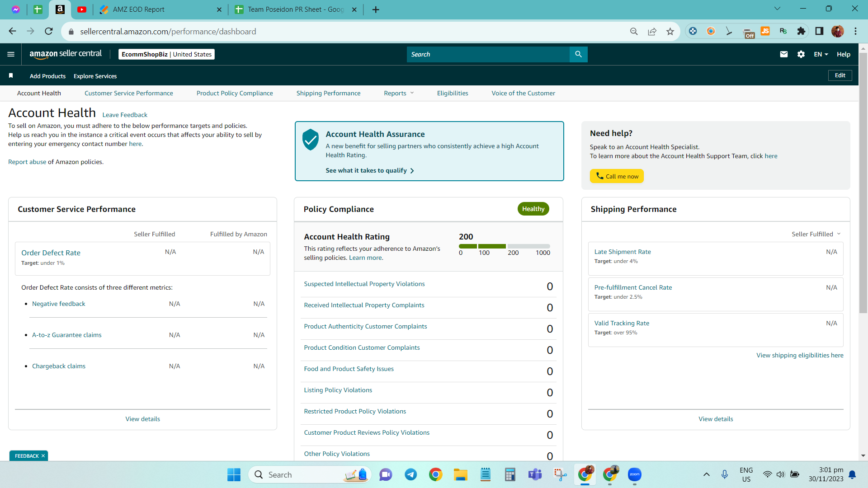Open Valid Tracking Rate link
This screenshot has width=868, height=488.
click(x=622, y=323)
